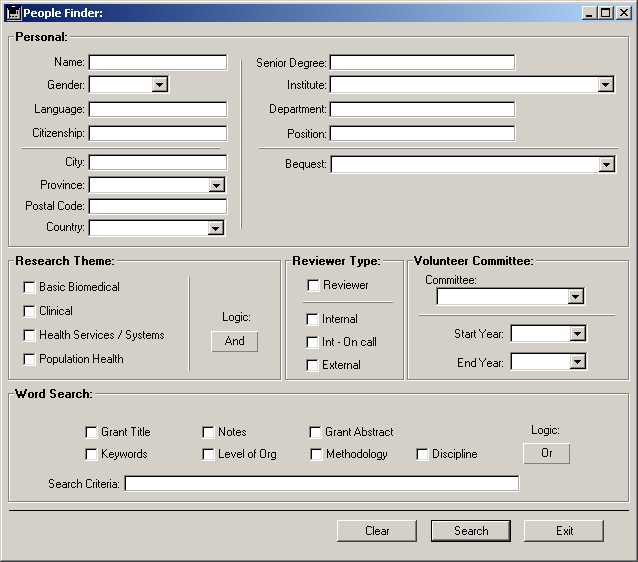
Task: Click the Exit button
Action: pos(564,531)
